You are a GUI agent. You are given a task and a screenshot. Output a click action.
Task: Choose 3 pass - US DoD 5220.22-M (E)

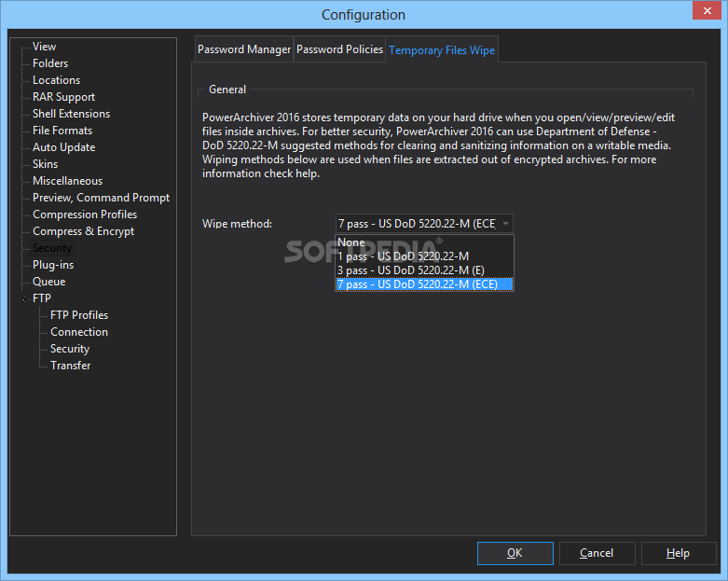(424, 270)
